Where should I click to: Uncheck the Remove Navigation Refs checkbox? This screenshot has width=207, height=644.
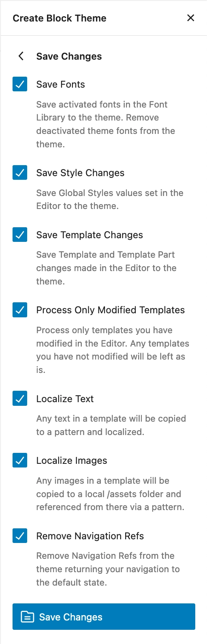pyautogui.click(x=20, y=536)
